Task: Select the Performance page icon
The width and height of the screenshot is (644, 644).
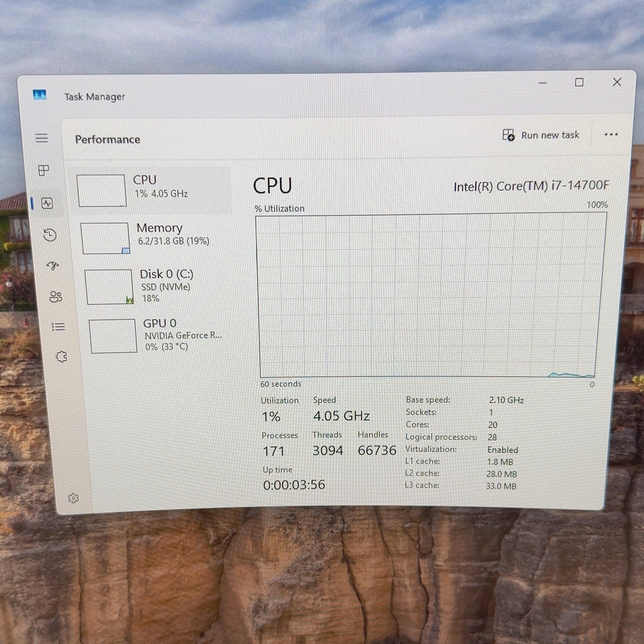Action: point(47,203)
